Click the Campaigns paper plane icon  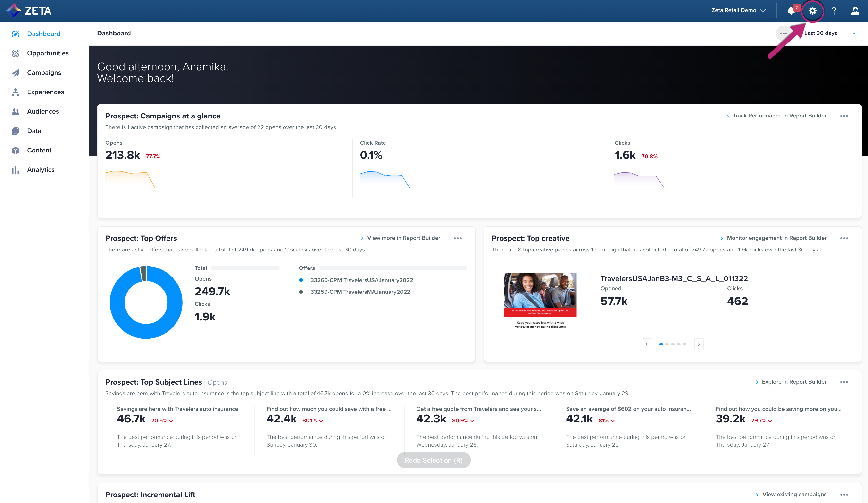[x=16, y=73]
